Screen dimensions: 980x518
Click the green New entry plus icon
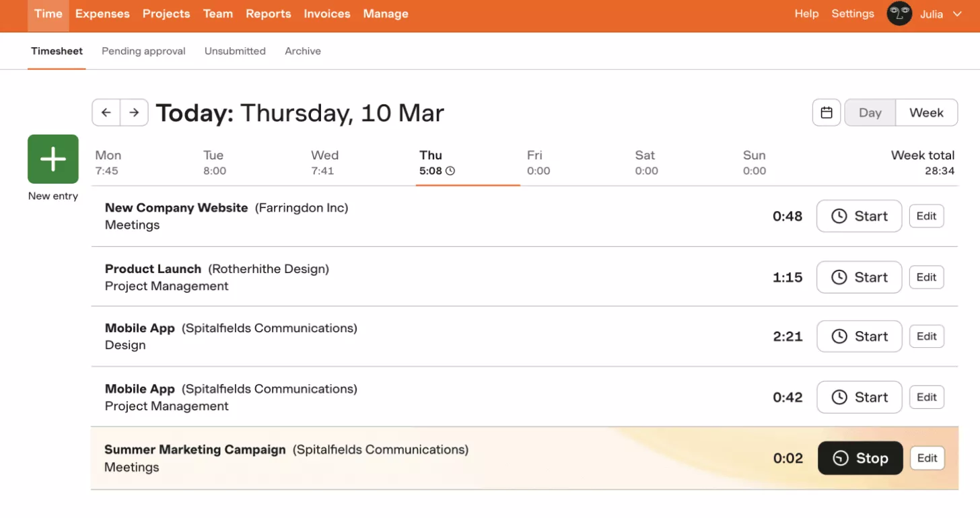click(x=53, y=159)
